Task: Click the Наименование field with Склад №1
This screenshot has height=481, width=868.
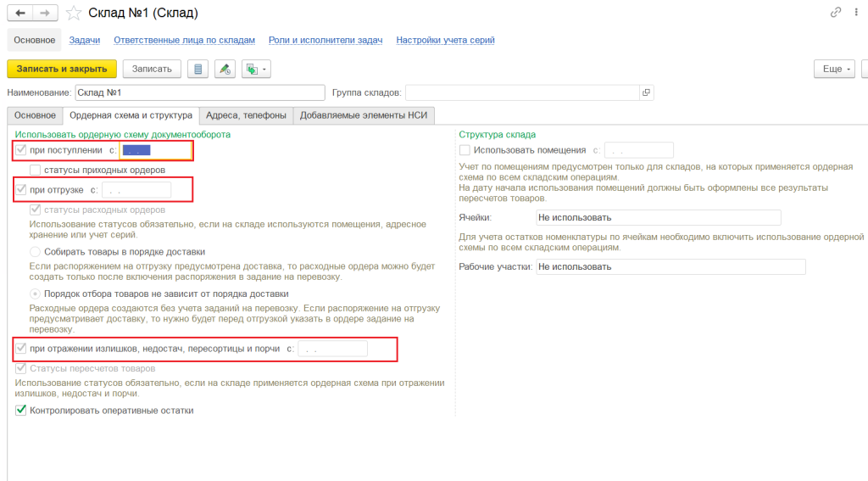Action: (200, 92)
